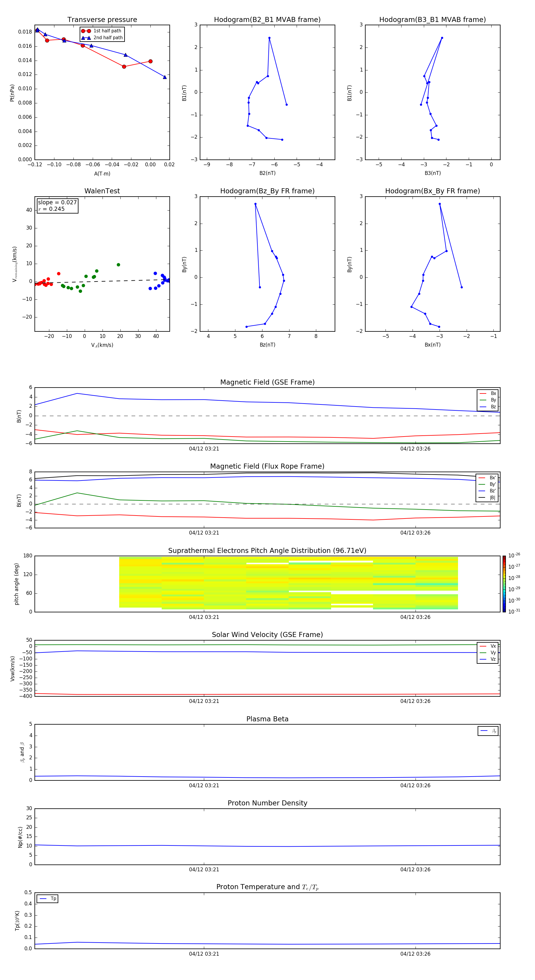Click the 'Hodogram(B3_B1 MVAB frame)' title

point(432,20)
